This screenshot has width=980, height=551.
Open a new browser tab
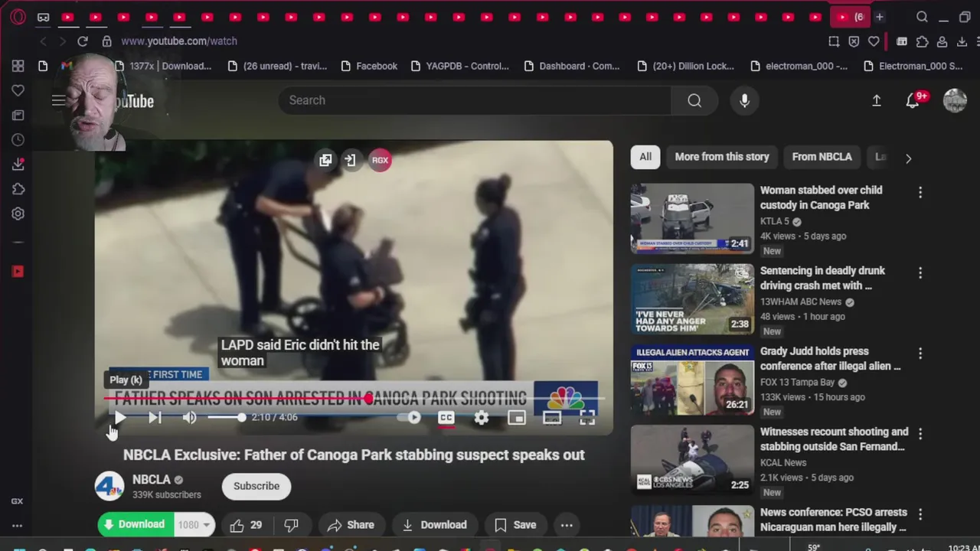[880, 17]
